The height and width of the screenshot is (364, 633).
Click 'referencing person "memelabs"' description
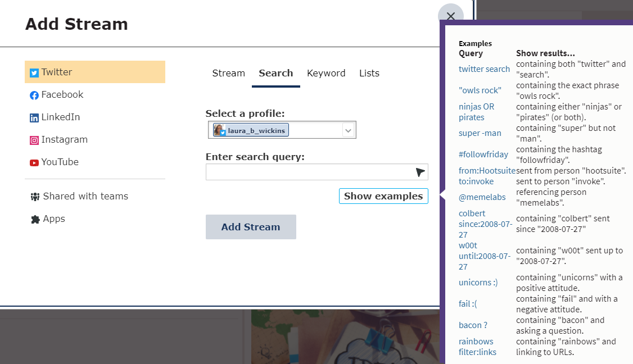(551, 197)
